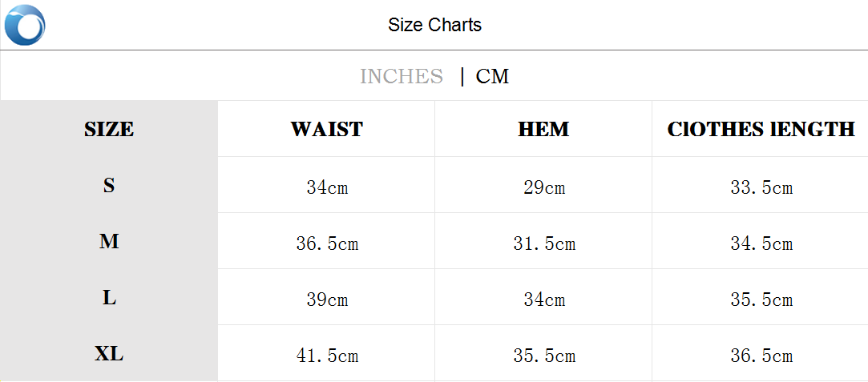Click the SIZE column header
The width and height of the screenshot is (868, 382).
coord(109,129)
